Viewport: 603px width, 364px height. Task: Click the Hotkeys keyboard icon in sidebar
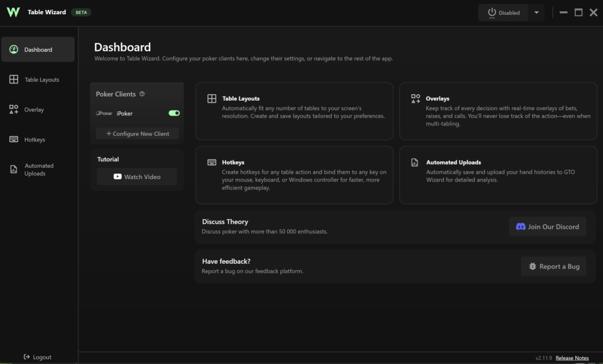tap(14, 139)
